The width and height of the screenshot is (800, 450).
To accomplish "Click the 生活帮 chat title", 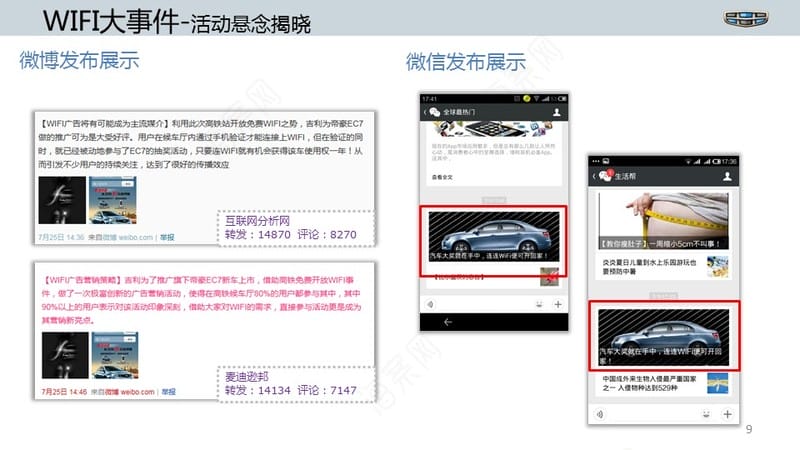I will point(625,177).
